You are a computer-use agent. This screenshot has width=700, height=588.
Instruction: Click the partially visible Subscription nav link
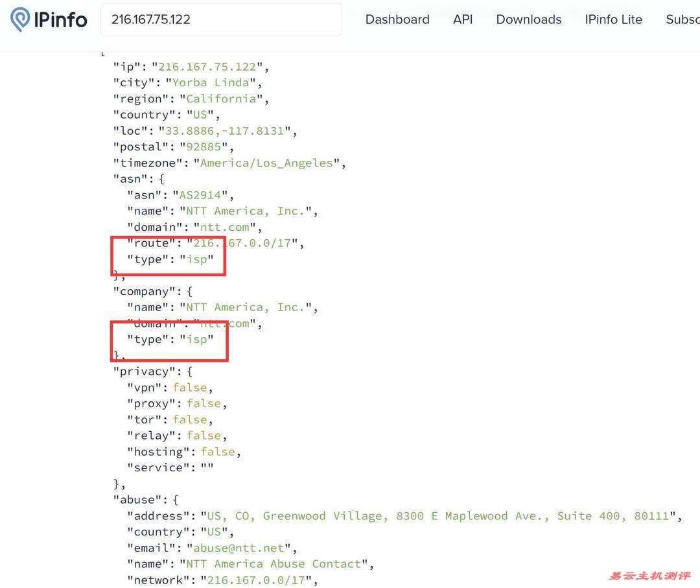click(682, 19)
